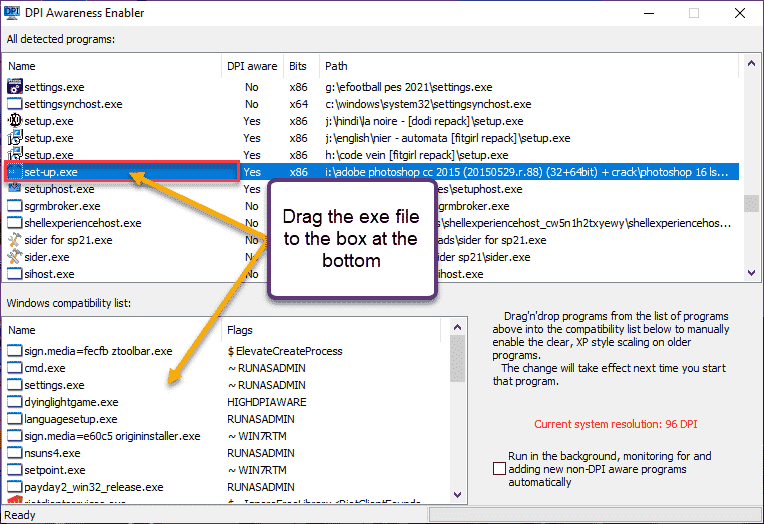Select nsuns4.exe in compatibility list
This screenshot has height=524, width=764.
(52, 453)
